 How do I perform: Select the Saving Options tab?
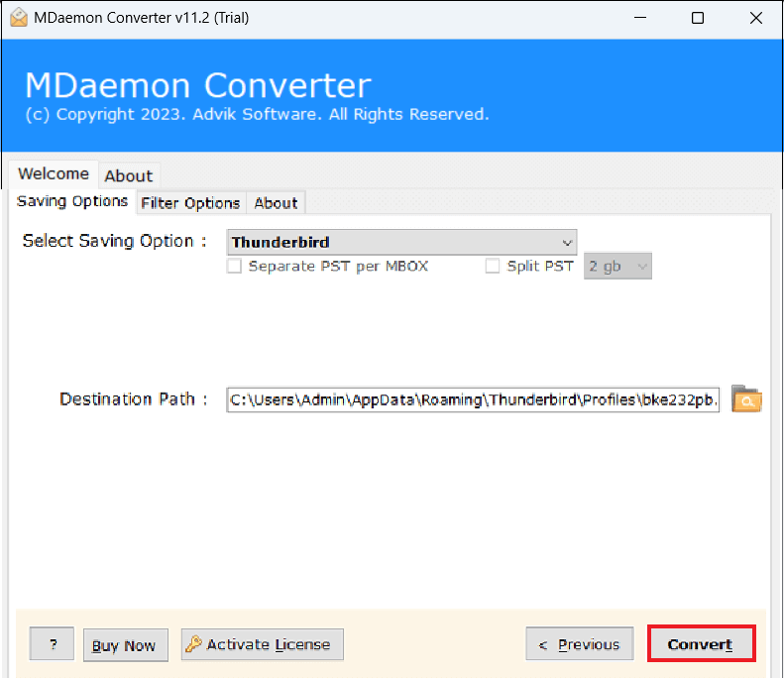coord(72,201)
